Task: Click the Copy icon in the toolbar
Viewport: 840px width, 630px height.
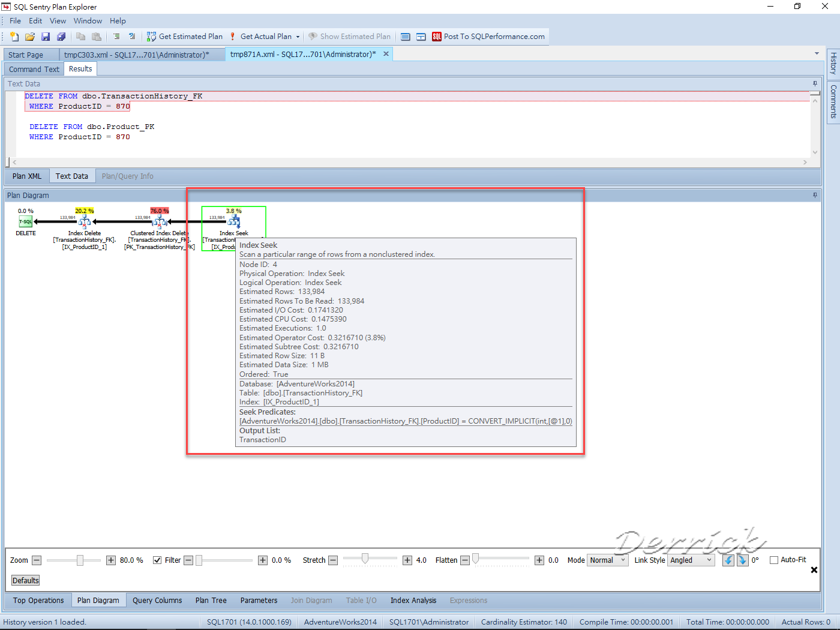Action: pos(81,36)
